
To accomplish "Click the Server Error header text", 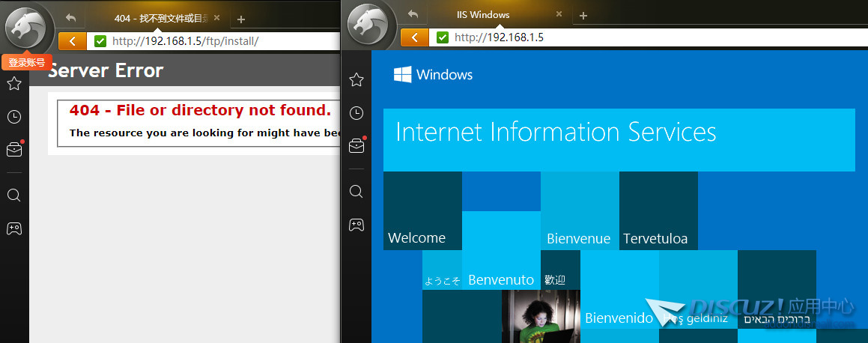I will click(x=106, y=70).
